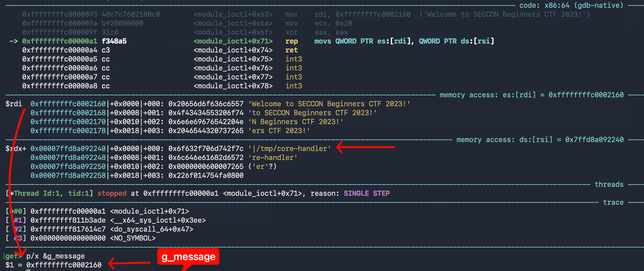
Task: Select trace frame #2 do_syscall_64
Action: (100, 229)
